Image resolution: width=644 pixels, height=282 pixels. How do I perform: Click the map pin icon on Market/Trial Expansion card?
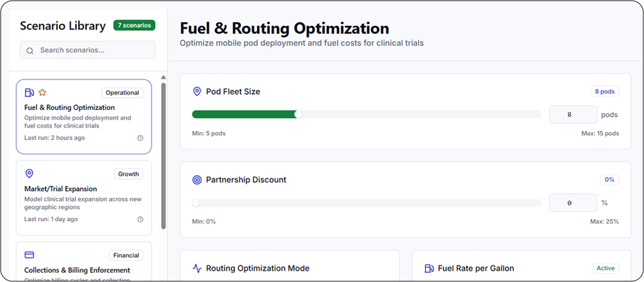(x=29, y=174)
